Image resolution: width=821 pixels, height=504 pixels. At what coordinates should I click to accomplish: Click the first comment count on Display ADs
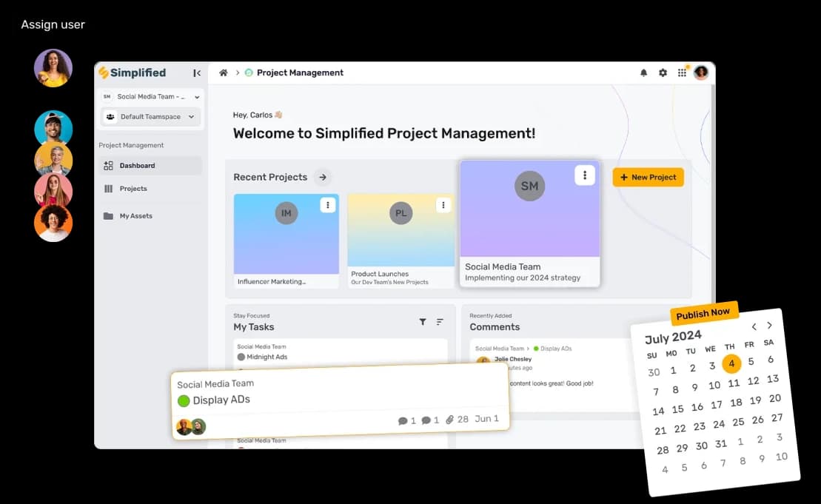[x=407, y=421]
